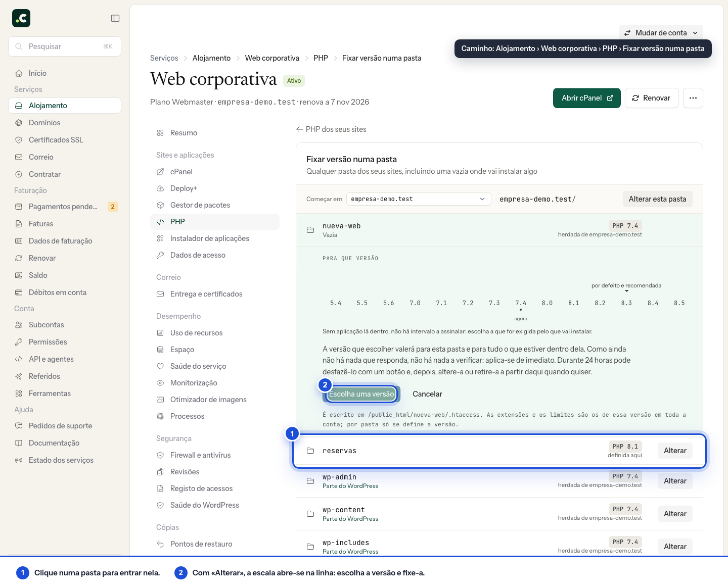Click the Escolha uma versão button
Image resolution: width=728 pixels, height=588 pixels.
(x=361, y=394)
